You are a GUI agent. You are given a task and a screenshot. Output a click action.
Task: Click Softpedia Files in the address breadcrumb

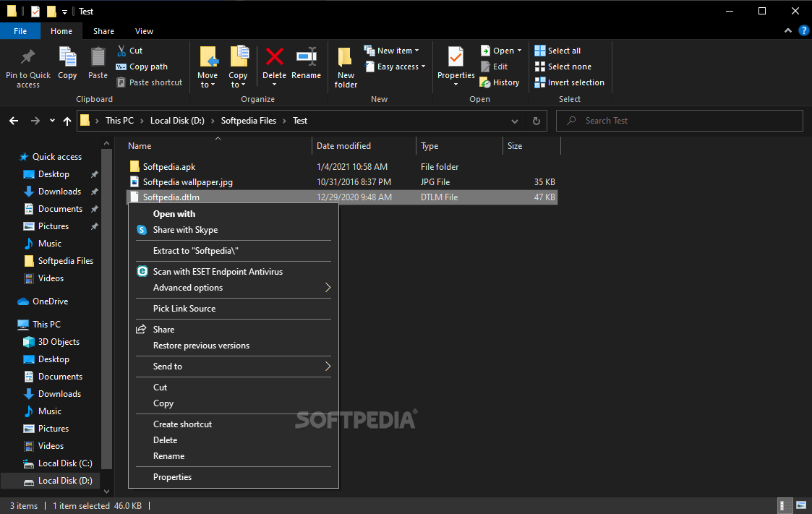[x=249, y=121]
